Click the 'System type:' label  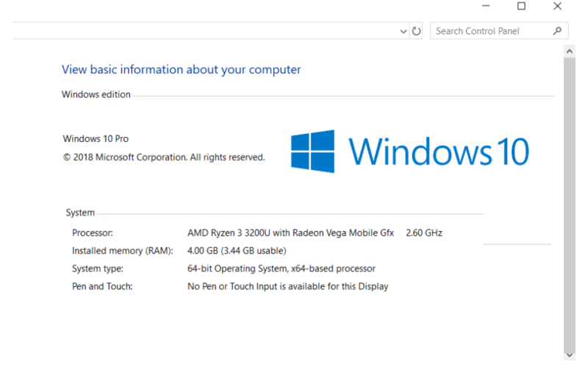[x=98, y=269]
